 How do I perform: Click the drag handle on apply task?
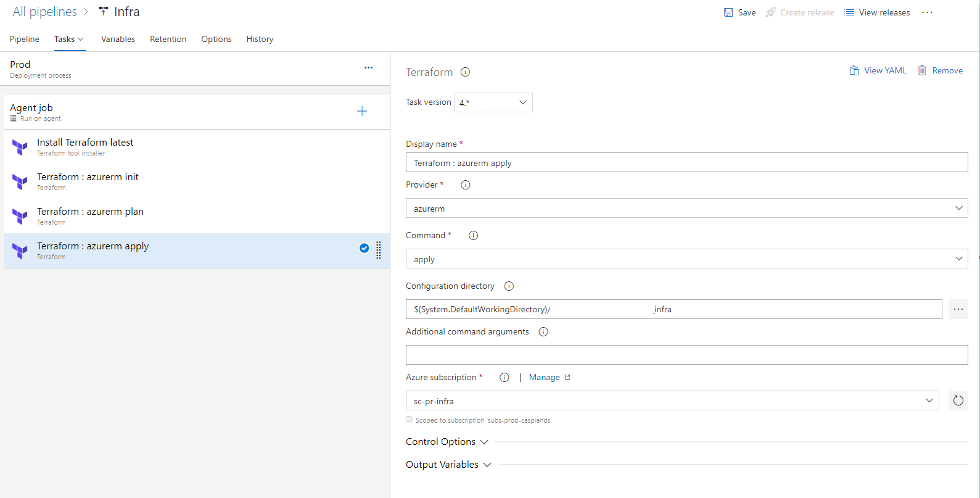(x=379, y=250)
